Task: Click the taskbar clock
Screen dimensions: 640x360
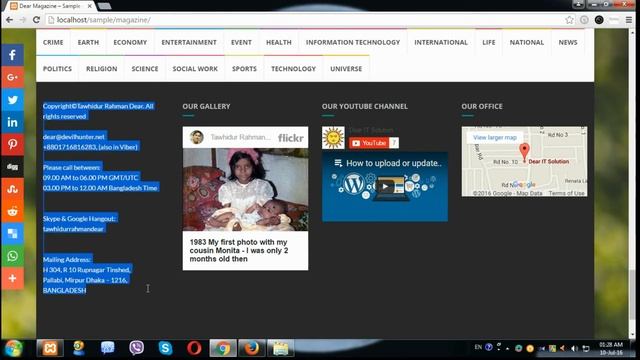Action: pos(611,348)
